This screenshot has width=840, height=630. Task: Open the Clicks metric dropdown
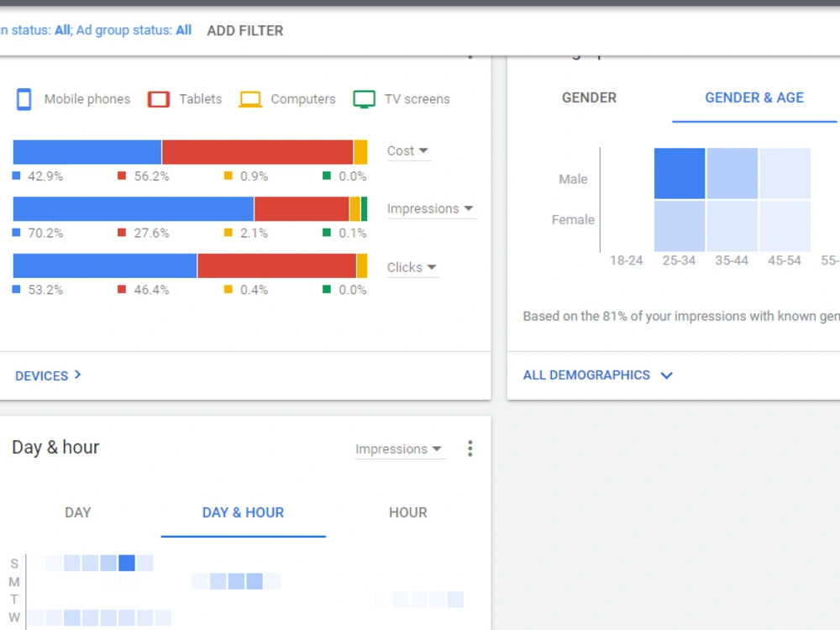(x=412, y=267)
